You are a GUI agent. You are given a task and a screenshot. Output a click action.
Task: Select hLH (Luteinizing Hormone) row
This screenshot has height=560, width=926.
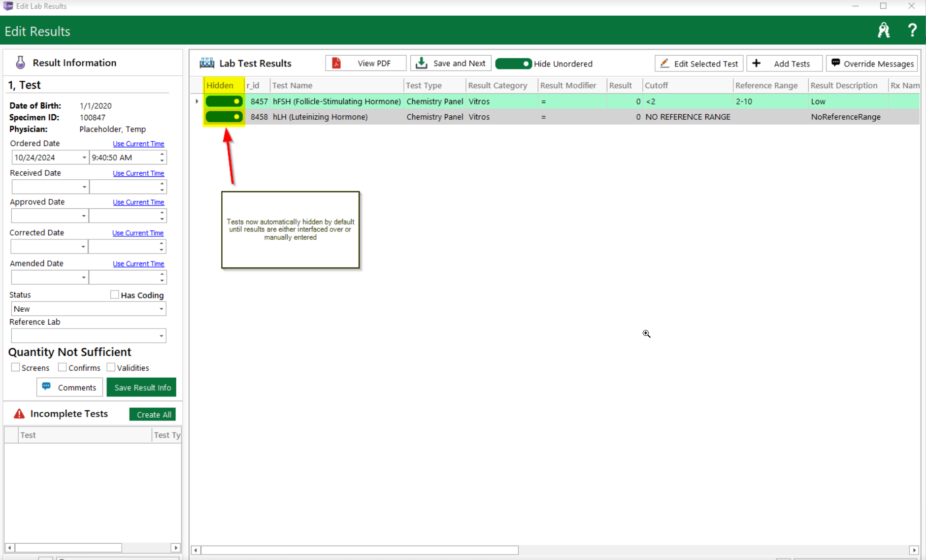555,117
